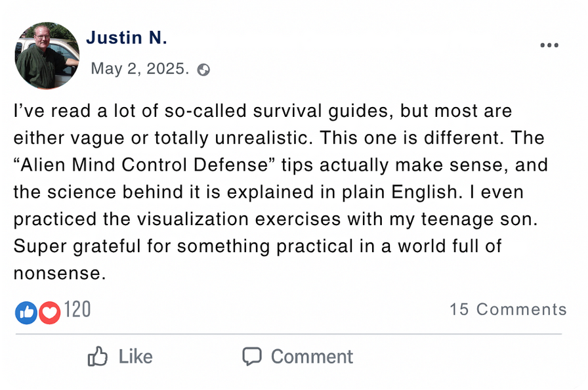The image size is (588, 390).
Task: Open the three-dot post options menu
Action: click(x=549, y=45)
